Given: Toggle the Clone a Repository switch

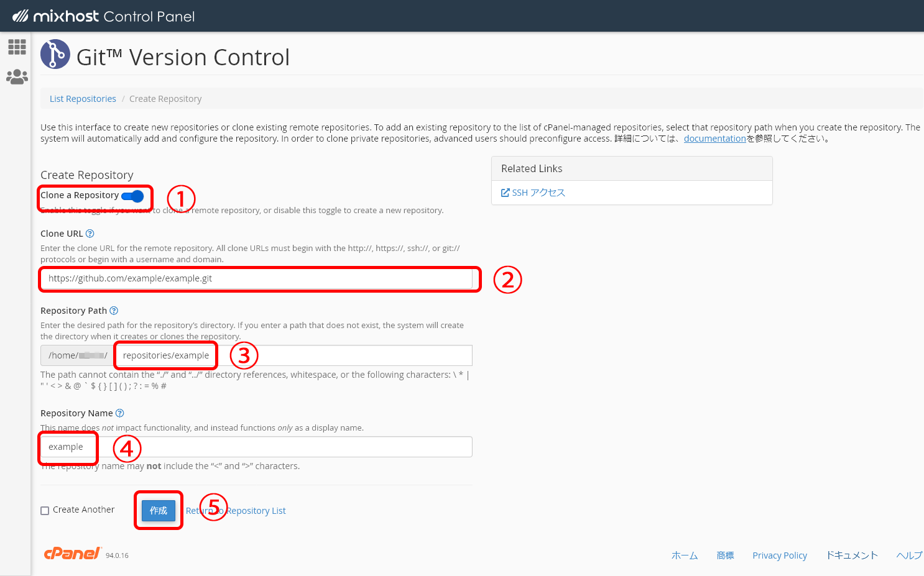Looking at the screenshot, I should (132, 196).
